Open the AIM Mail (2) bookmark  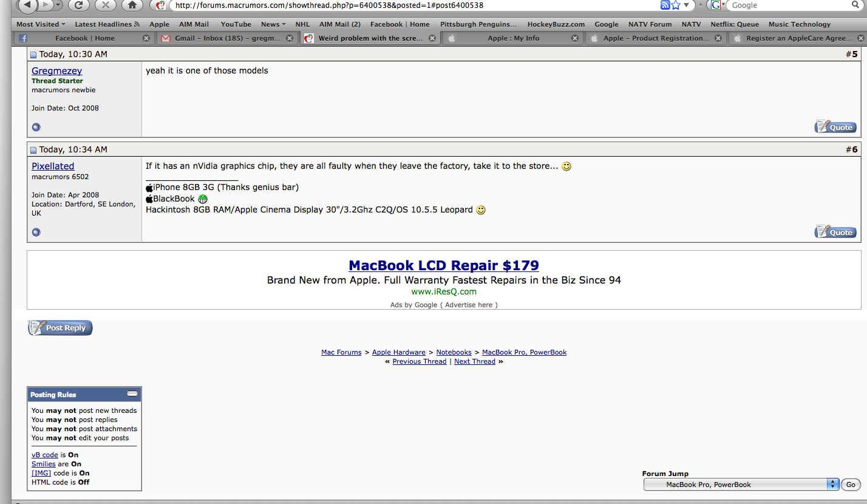pyautogui.click(x=339, y=24)
